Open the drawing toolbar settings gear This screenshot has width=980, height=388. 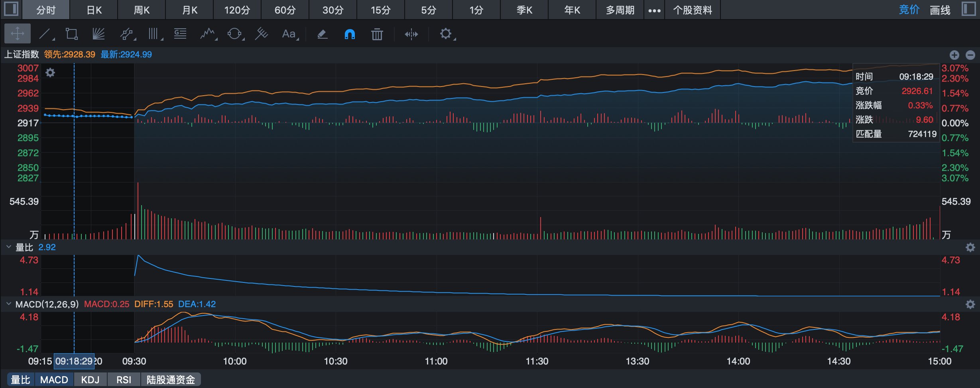445,33
